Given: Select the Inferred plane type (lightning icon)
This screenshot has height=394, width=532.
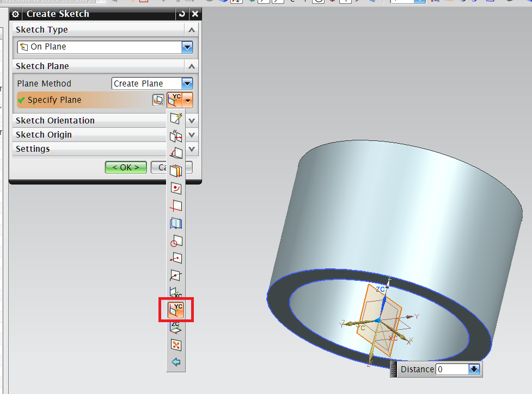Looking at the screenshot, I should pyautogui.click(x=175, y=119).
